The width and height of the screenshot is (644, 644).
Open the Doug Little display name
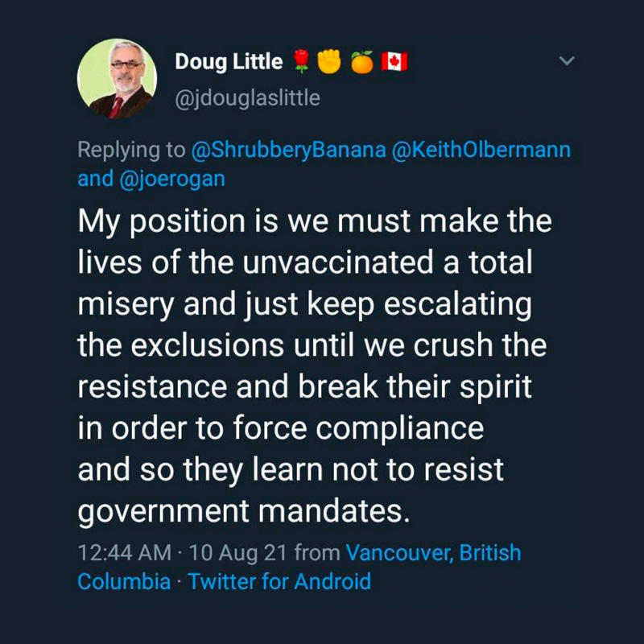pyautogui.click(x=229, y=62)
